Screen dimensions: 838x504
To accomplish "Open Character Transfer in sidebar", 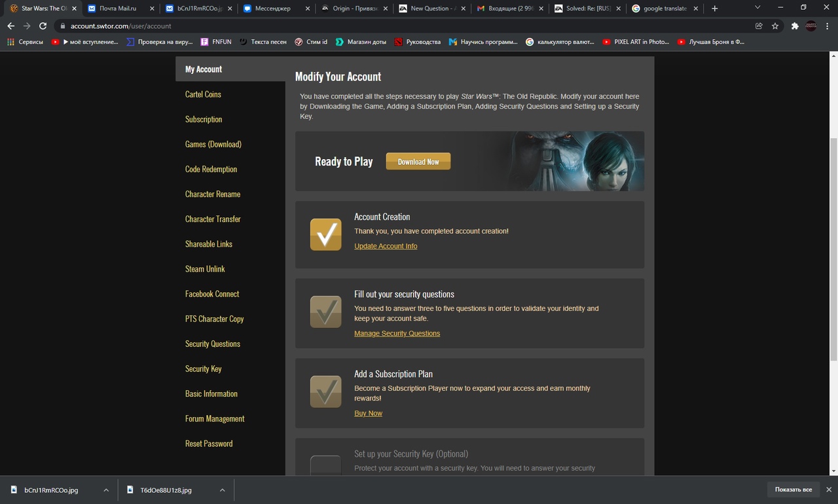I will [213, 219].
